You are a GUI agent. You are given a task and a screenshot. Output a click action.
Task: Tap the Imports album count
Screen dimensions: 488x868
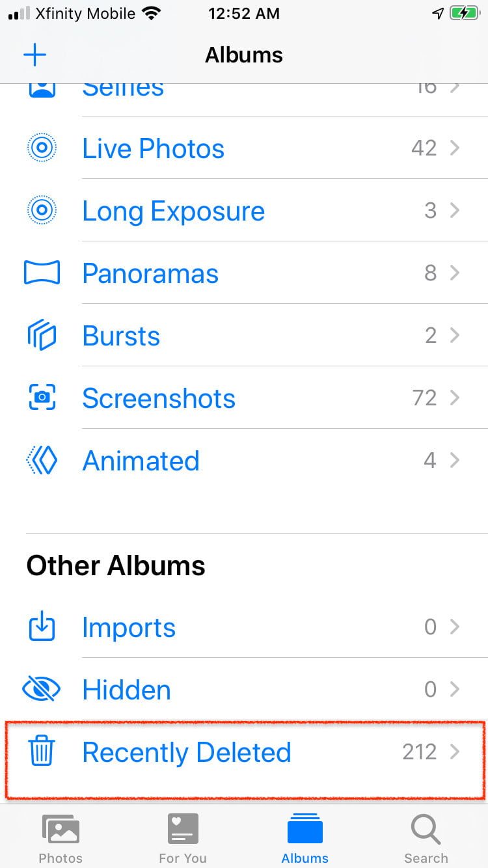pyautogui.click(x=430, y=627)
